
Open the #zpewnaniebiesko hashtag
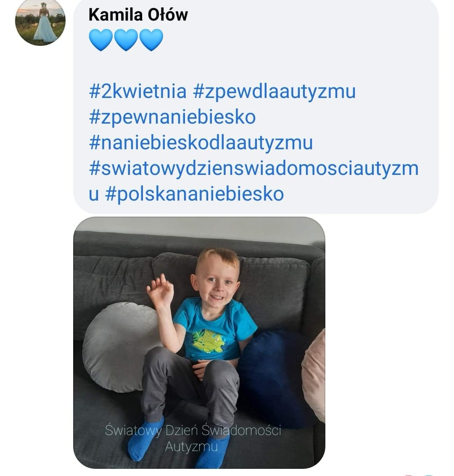(172, 117)
